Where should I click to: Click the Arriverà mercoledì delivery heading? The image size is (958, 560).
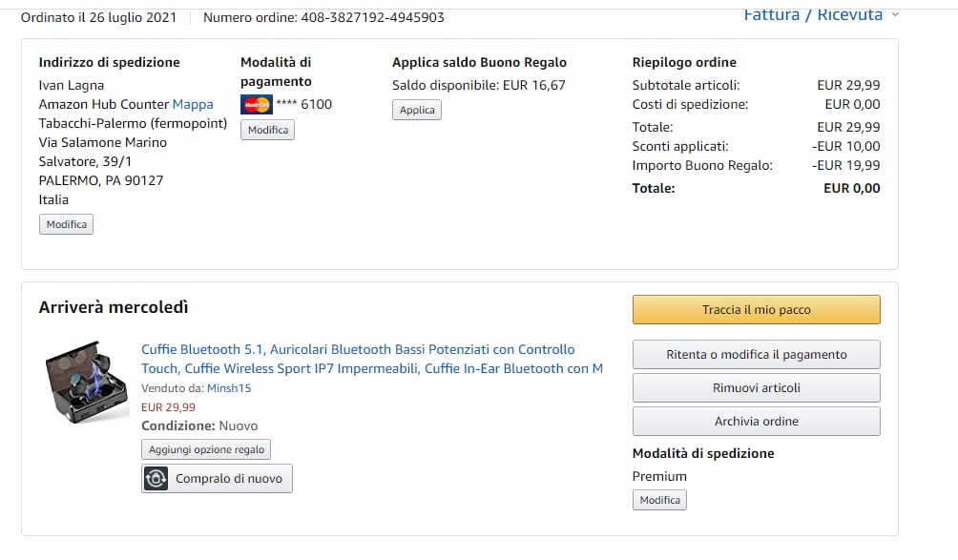114,307
